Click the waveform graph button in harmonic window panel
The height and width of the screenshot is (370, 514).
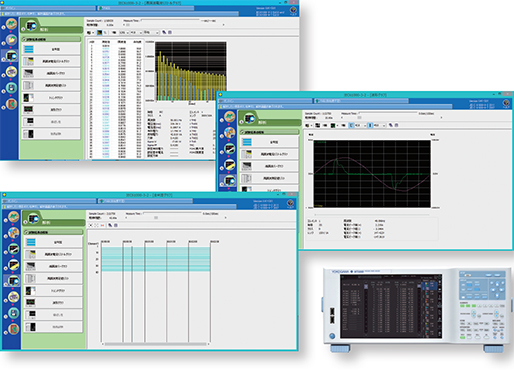coord(51,109)
